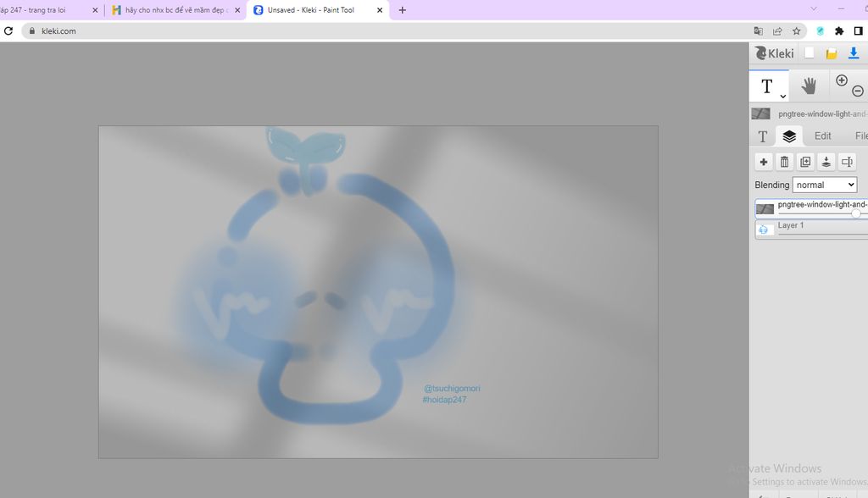
Task: Bookmark this page with the star
Action: (x=797, y=31)
